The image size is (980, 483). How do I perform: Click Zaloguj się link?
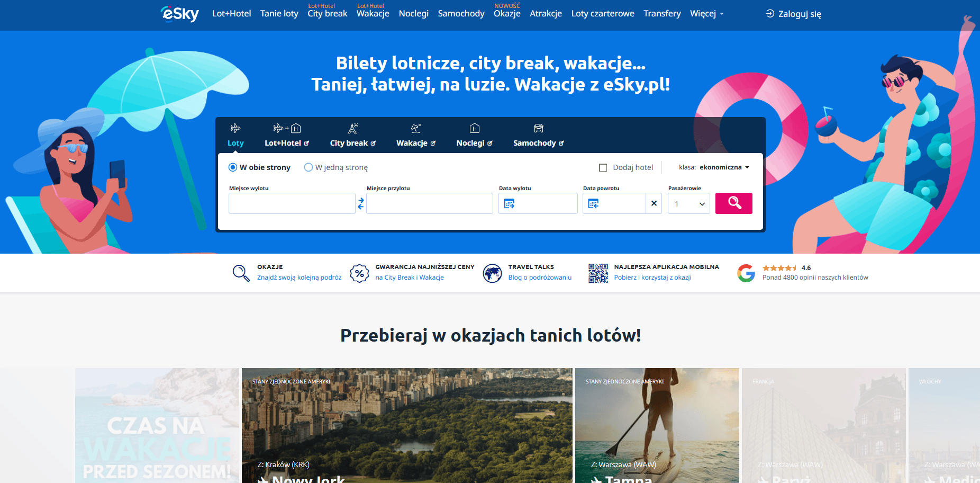click(x=794, y=14)
